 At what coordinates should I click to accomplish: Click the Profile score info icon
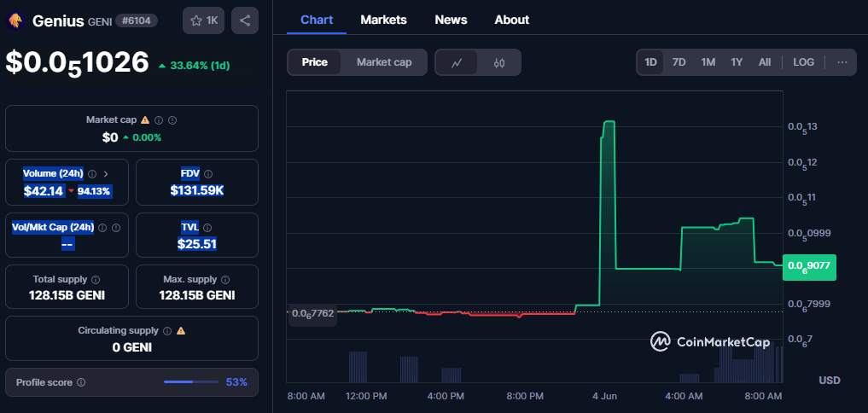[x=81, y=382]
